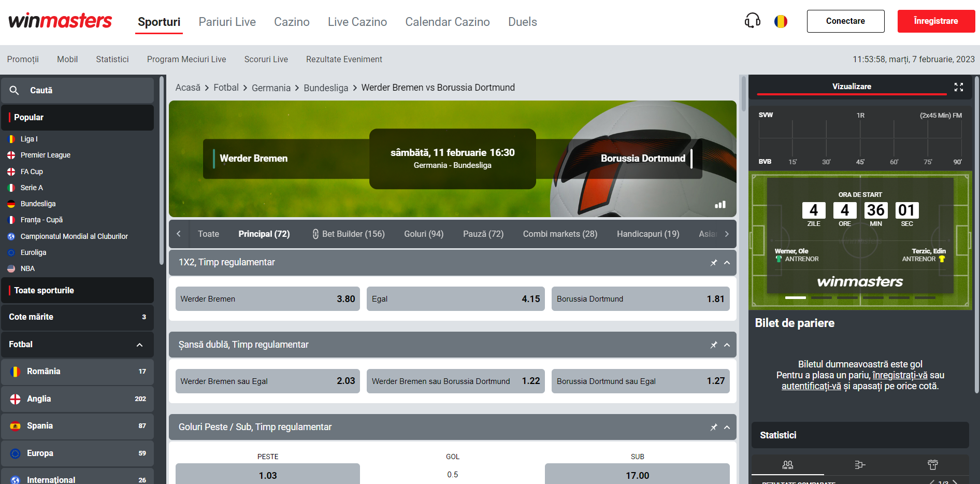
Task: Click the Anglia flag icon
Action: click(x=16, y=399)
